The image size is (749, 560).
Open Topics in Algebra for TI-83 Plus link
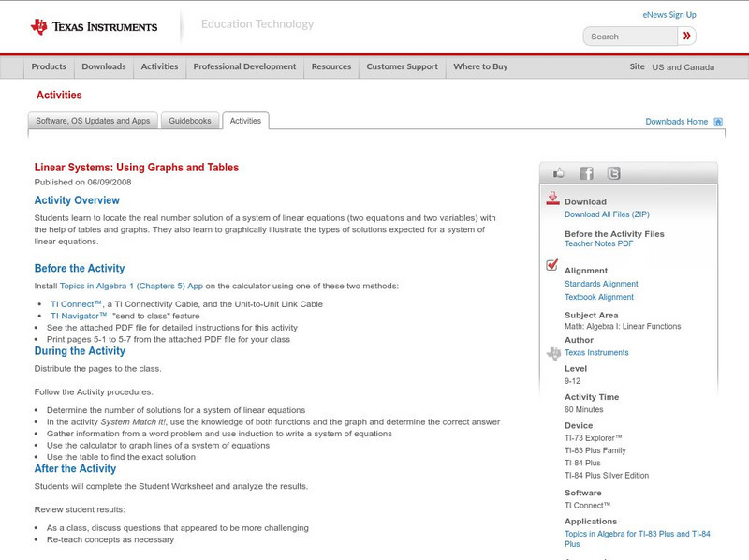point(638,539)
